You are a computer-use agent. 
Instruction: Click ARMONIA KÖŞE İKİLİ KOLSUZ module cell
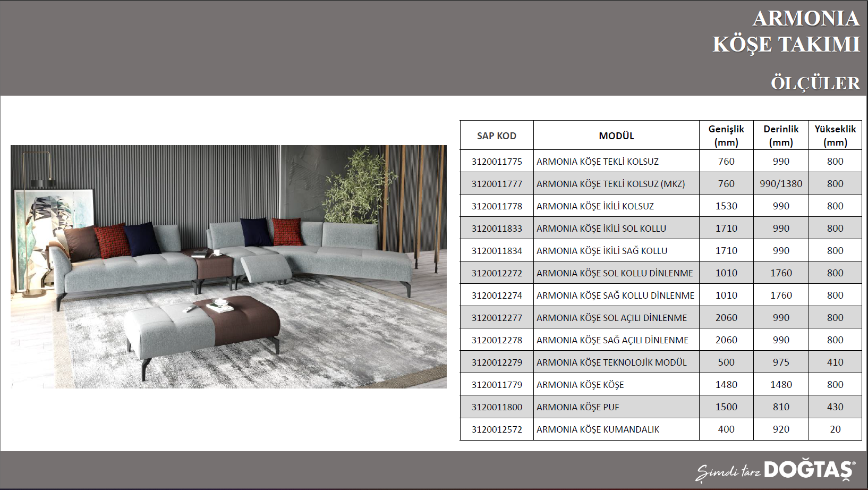[x=616, y=206]
